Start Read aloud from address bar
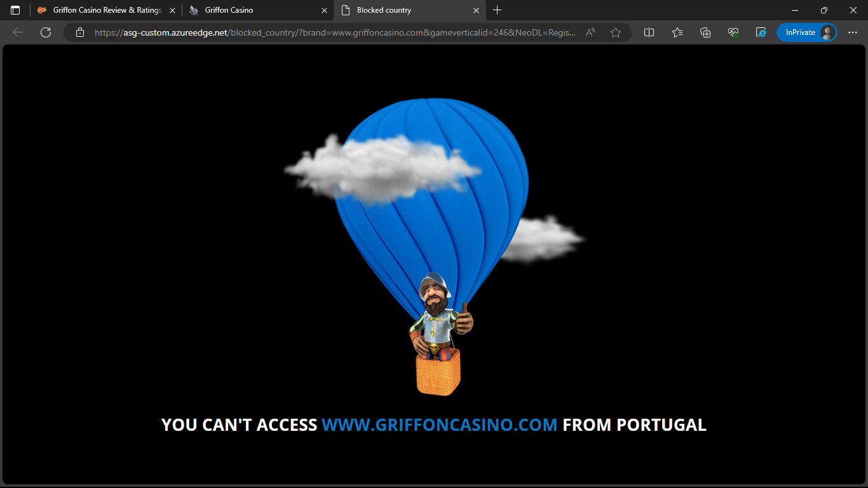This screenshot has height=488, width=868. 590,32
